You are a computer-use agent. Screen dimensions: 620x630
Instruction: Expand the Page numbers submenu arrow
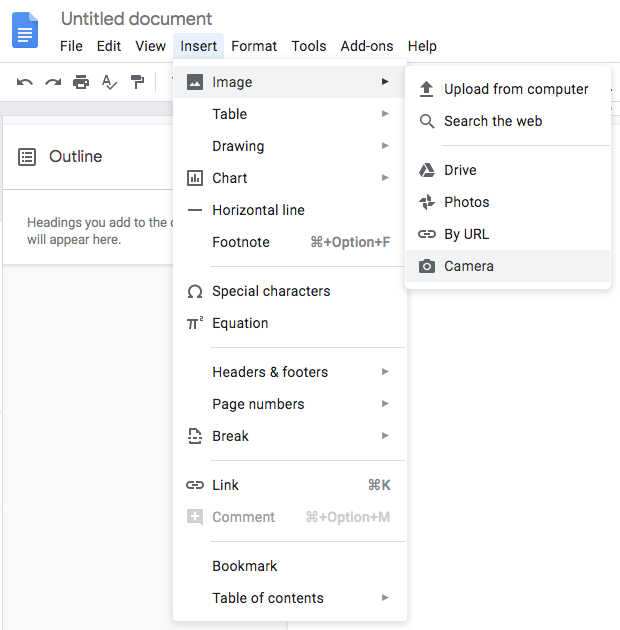point(385,403)
